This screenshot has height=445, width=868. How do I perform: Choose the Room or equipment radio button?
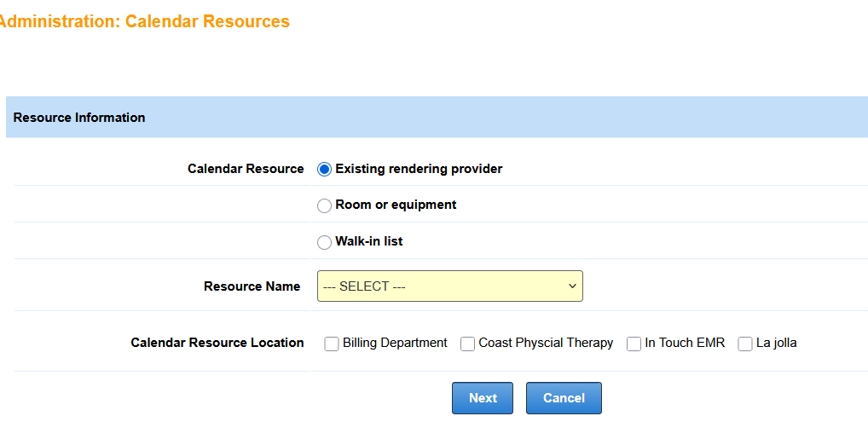(x=324, y=205)
